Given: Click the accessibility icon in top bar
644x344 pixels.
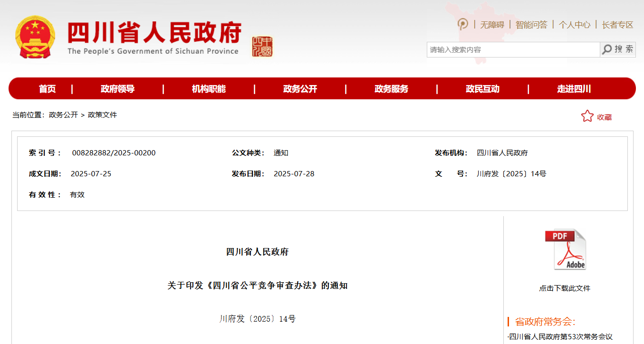Looking at the screenshot, I should click(x=462, y=24).
